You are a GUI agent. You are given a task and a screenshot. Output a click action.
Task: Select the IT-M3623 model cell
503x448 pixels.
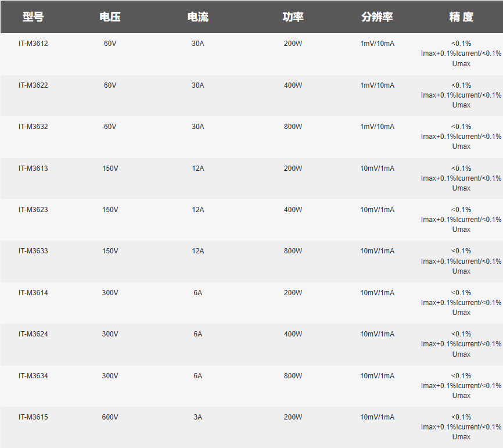click(x=33, y=210)
